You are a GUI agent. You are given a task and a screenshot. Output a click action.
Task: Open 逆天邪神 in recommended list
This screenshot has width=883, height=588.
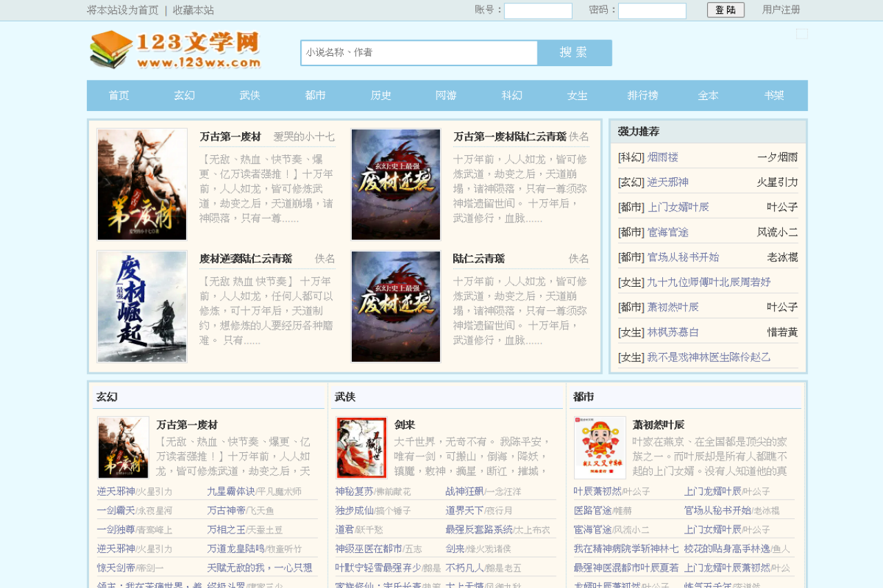click(668, 182)
